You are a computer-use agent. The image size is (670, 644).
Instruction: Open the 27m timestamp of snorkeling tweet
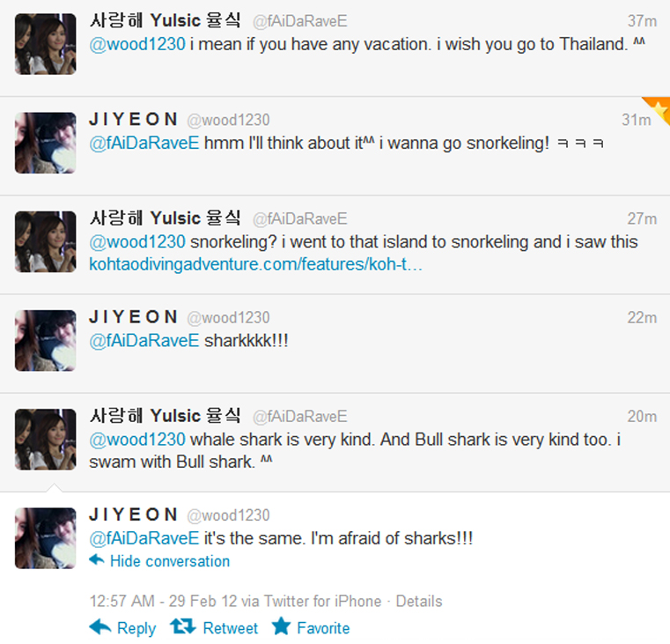coord(642,219)
